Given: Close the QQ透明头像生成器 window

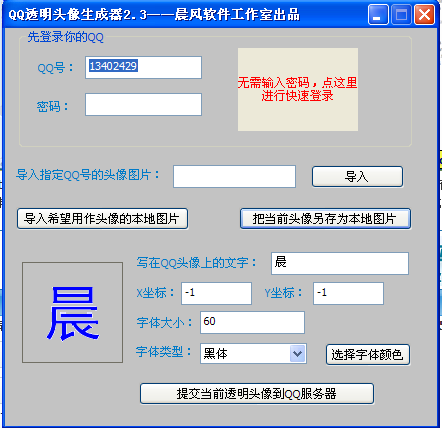Looking at the screenshot, I should [x=424, y=15].
